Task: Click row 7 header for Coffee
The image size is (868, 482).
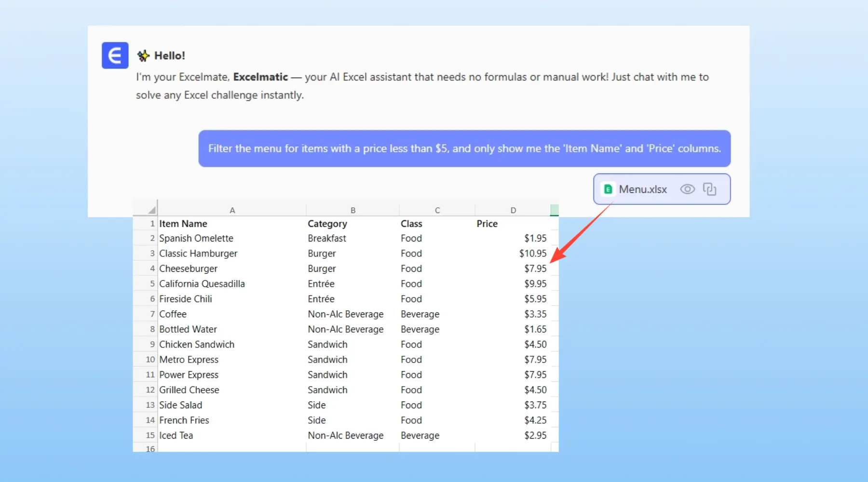Action: [151, 314]
